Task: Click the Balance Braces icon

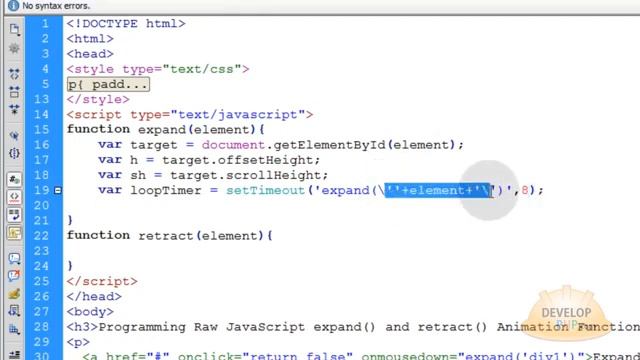Action: tap(14, 153)
